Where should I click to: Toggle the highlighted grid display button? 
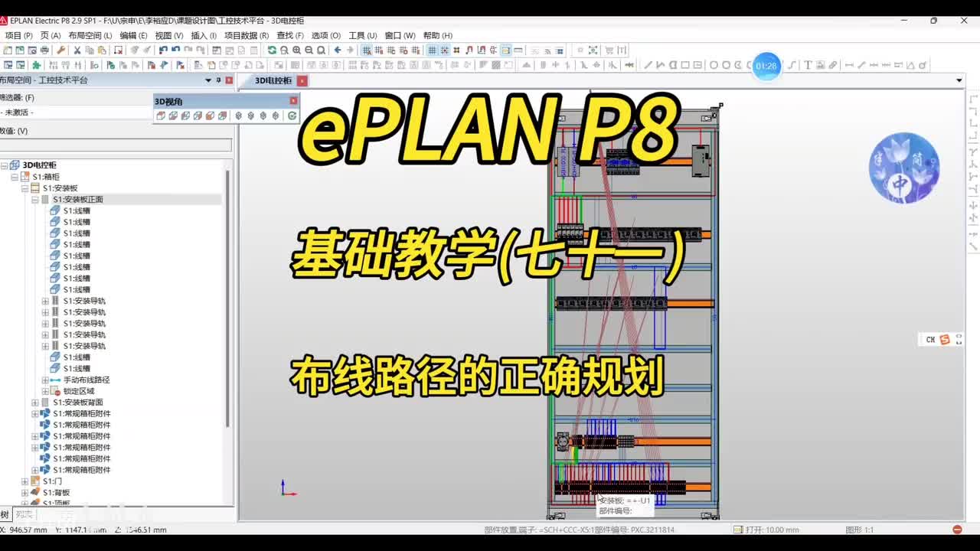(x=432, y=50)
